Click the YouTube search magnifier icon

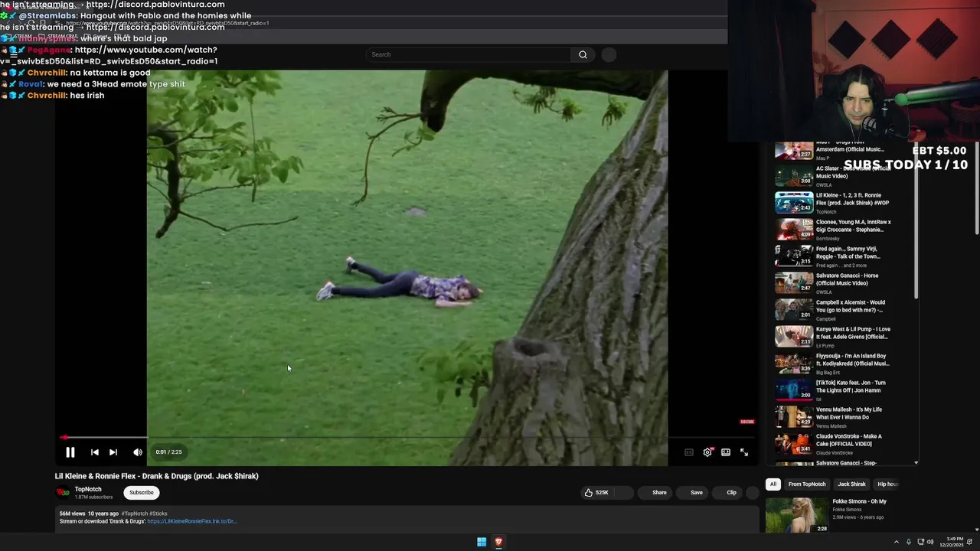(x=583, y=54)
